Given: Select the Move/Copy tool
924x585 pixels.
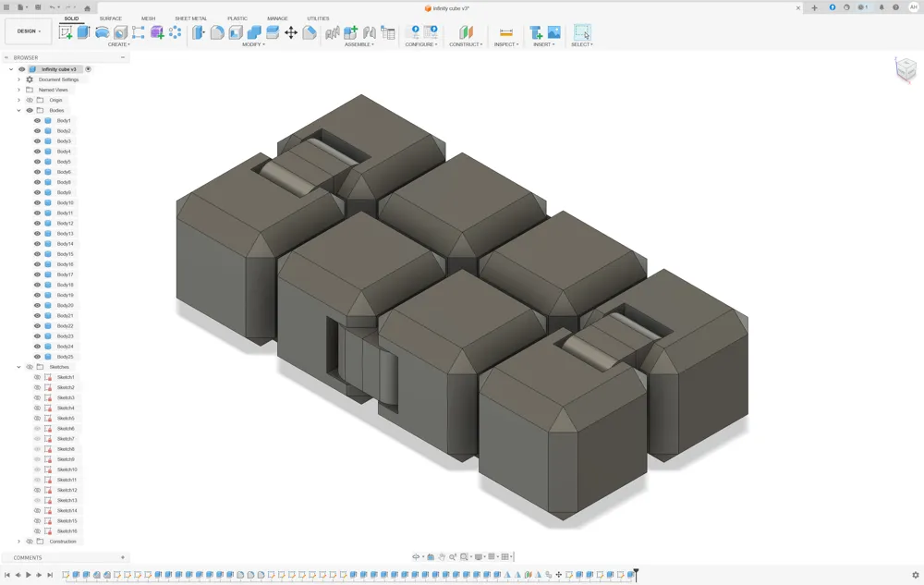Looking at the screenshot, I should tap(291, 32).
